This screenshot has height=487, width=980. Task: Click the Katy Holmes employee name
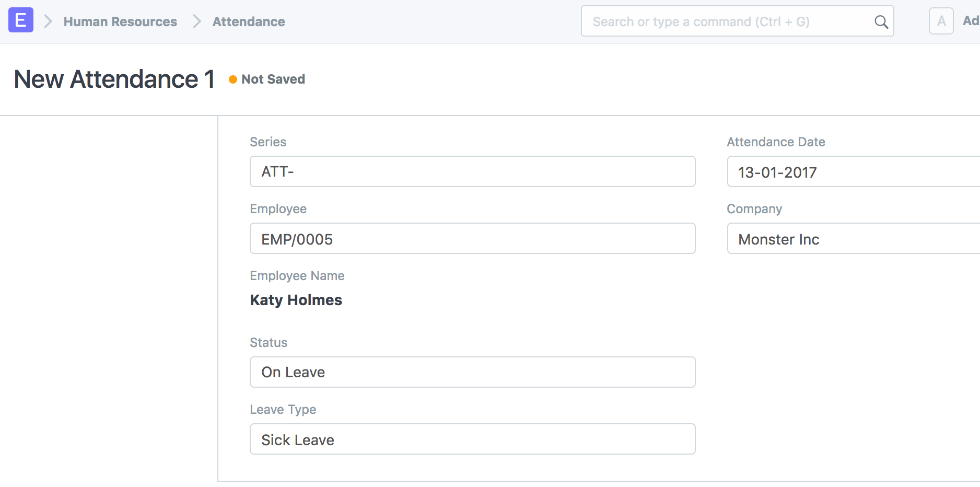[296, 300]
